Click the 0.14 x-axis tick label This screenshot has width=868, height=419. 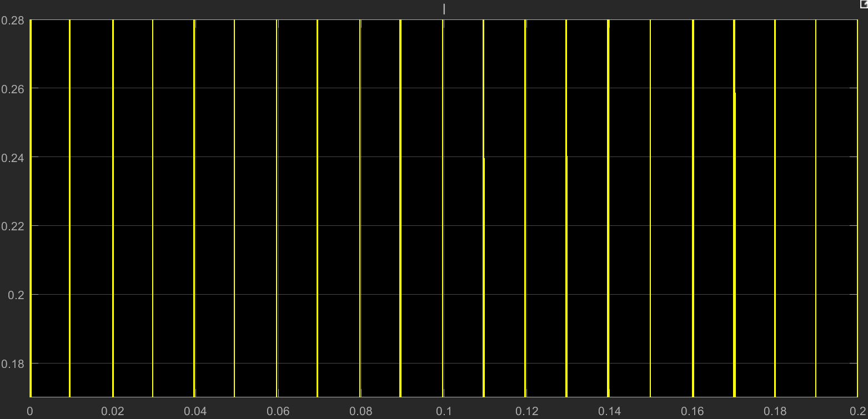tap(609, 411)
